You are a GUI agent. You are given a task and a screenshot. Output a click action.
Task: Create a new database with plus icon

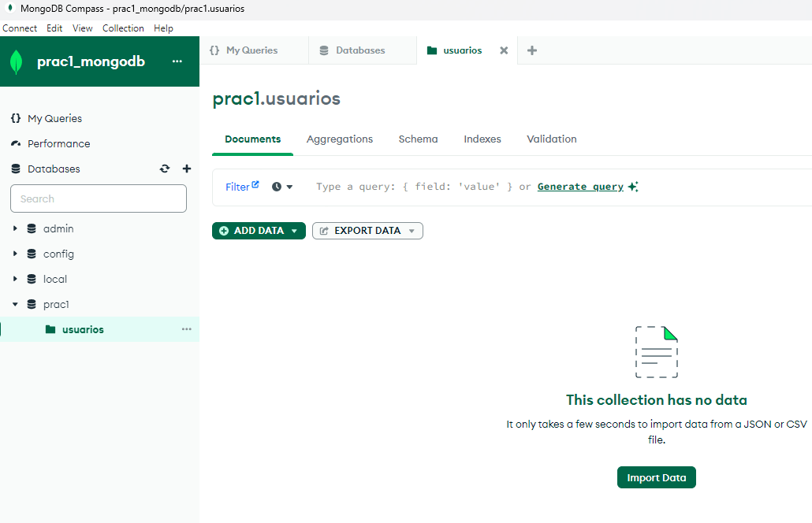pos(187,169)
